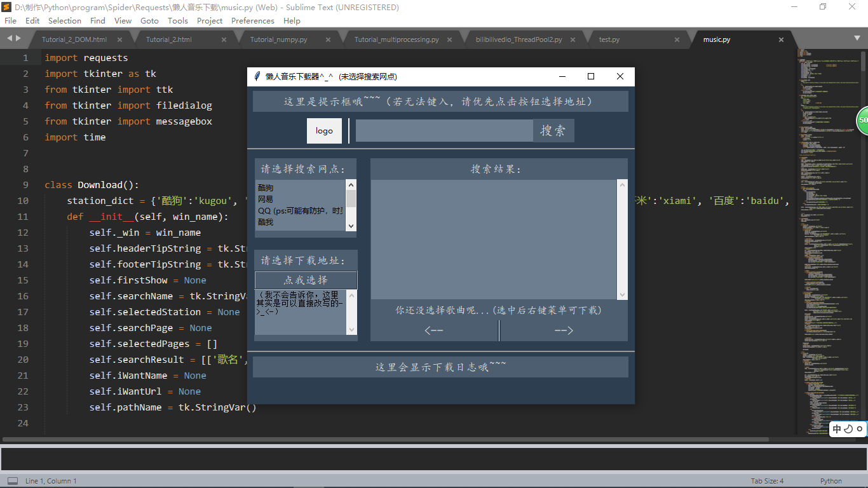Click the tab scroll left arrow
The height and width of the screenshot is (488, 868).
click(10, 38)
